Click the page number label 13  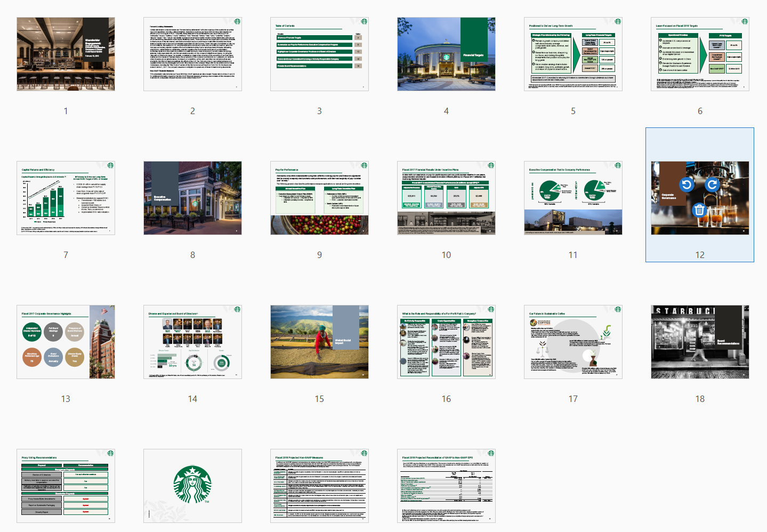click(x=66, y=399)
